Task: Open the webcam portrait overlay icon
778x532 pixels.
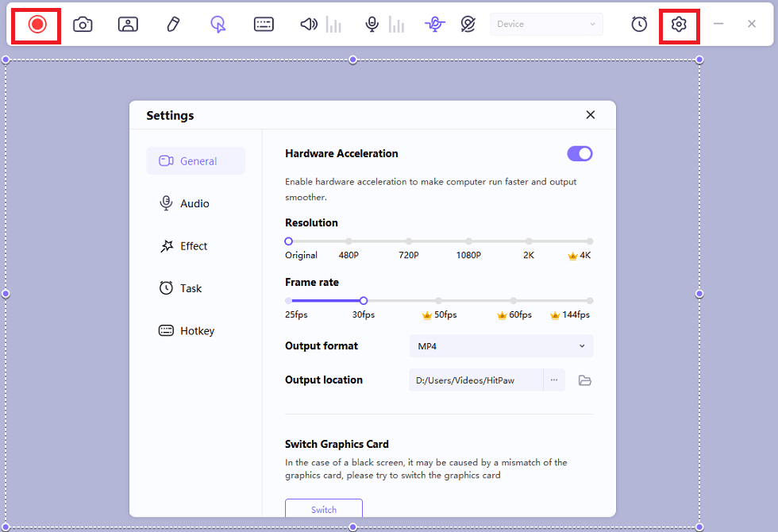Action: pyautogui.click(x=128, y=25)
